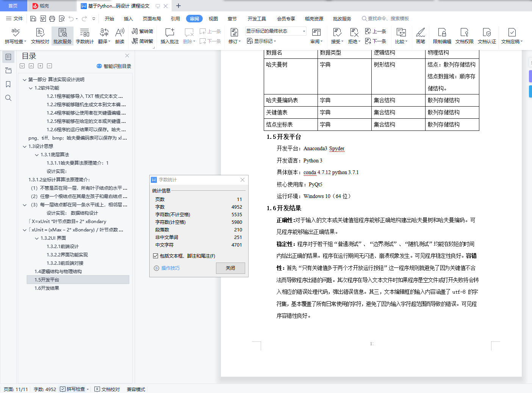
Task: Open the 画笔 pen tool
Action: (x=421, y=36)
